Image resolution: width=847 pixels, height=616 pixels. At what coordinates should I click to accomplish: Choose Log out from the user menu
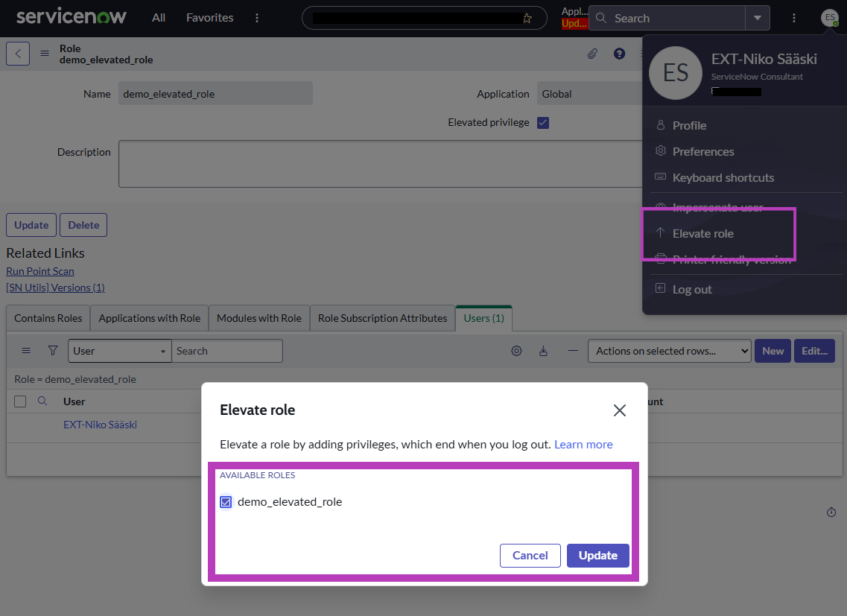692,289
